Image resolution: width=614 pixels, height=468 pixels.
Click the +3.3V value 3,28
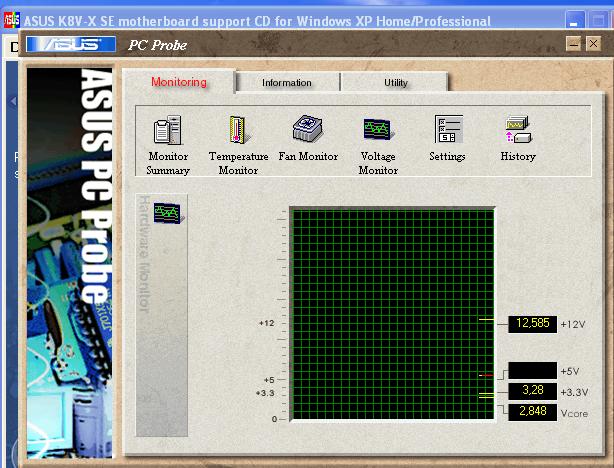533,391
